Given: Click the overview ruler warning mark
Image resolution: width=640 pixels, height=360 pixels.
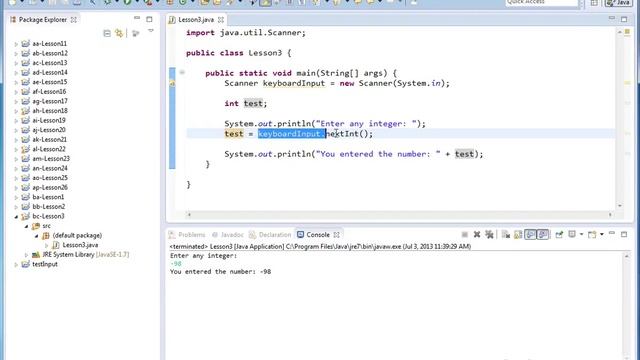Looking at the screenshot, I should pyautogui.click(x=628, y=83).
